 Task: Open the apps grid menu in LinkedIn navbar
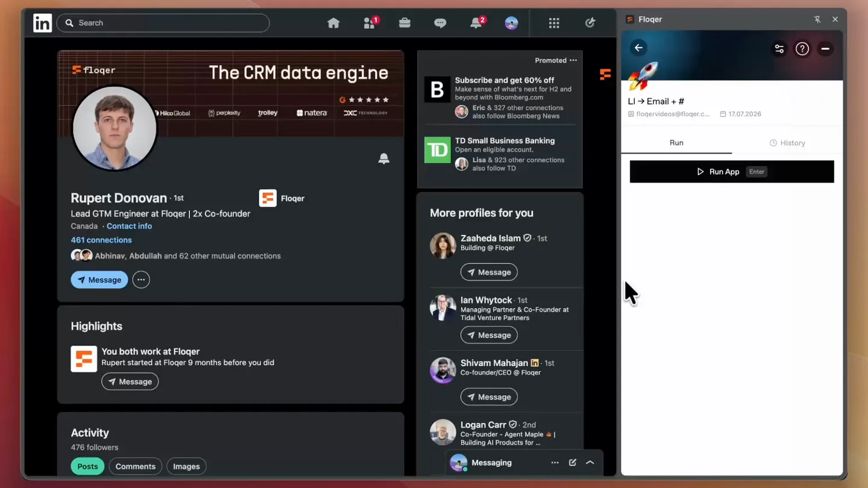(x=554, y=23)
